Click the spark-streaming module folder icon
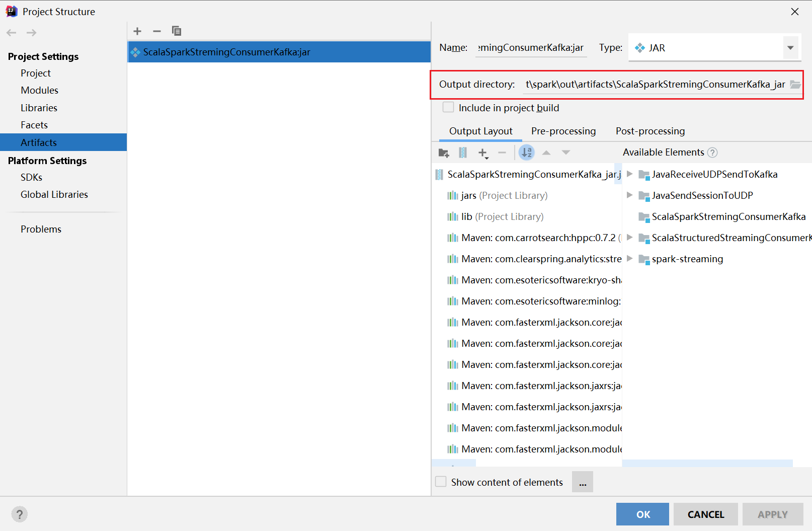Image resolution: width=812 pixels, height=531 pixels. (x=644, y=259)
